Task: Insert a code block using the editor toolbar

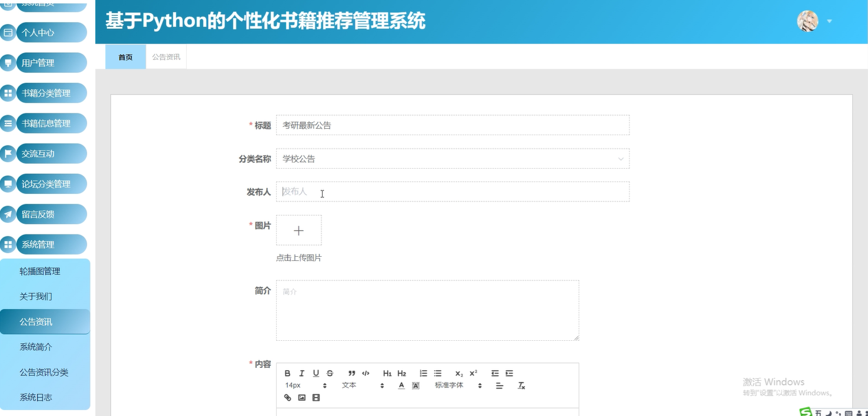Action: 366,373
